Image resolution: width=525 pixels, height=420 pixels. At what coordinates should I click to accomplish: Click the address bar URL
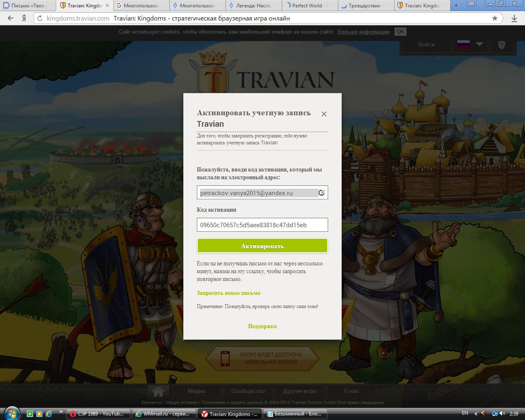78,18
